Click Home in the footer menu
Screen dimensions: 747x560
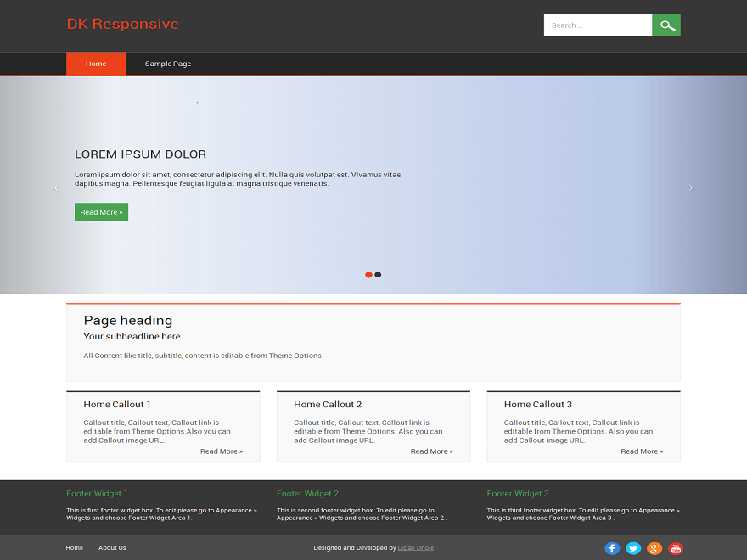(x=74, y=548)
